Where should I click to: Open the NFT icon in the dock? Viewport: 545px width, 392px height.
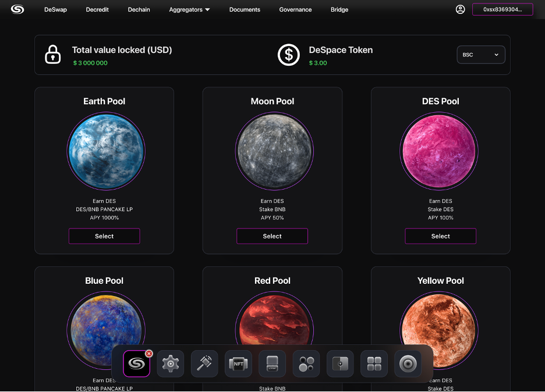[238, 364]
